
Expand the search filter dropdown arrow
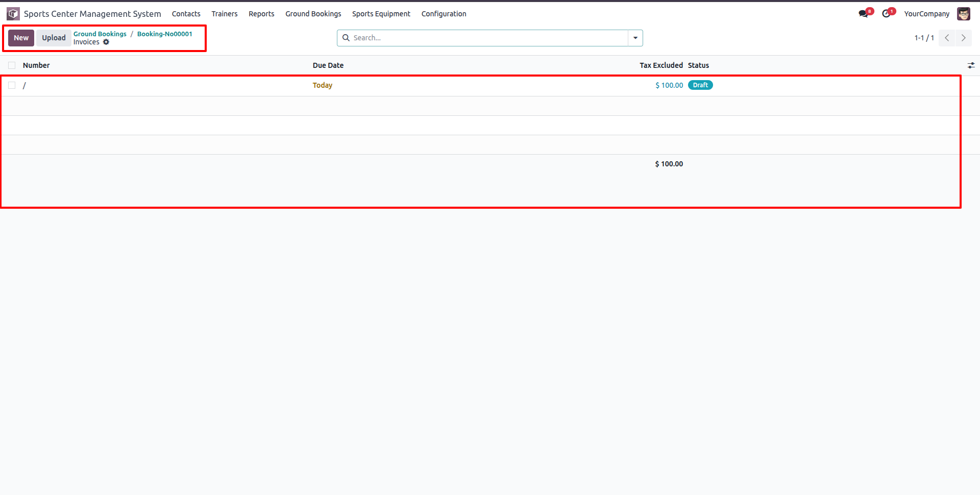pyautogui.click(x=635, y=38)
